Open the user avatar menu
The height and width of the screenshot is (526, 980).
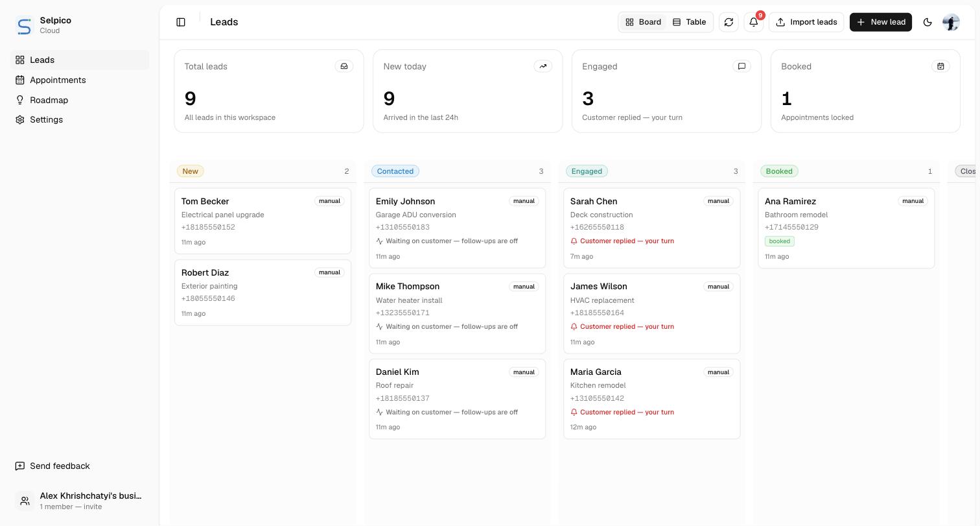951,22
